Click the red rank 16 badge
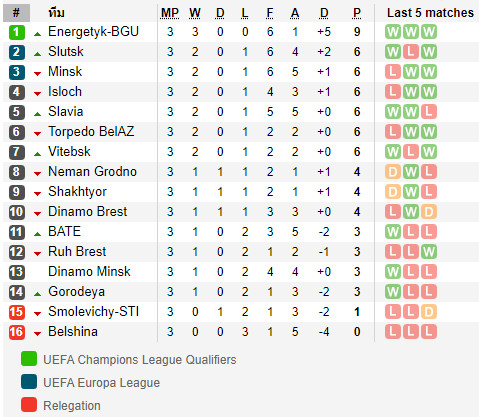The width and height of the screenshot is (479, 417). point(17,332)
